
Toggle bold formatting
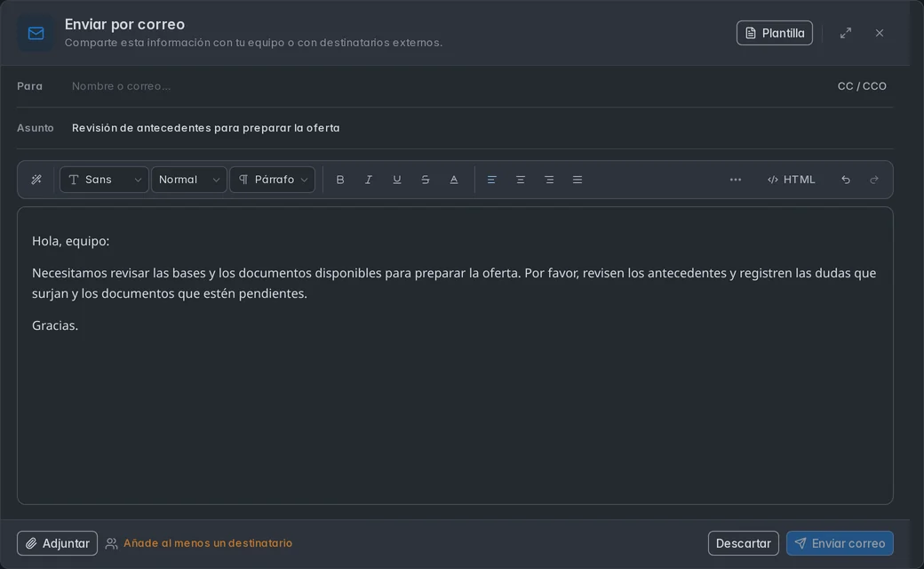[x=340, y=180]
